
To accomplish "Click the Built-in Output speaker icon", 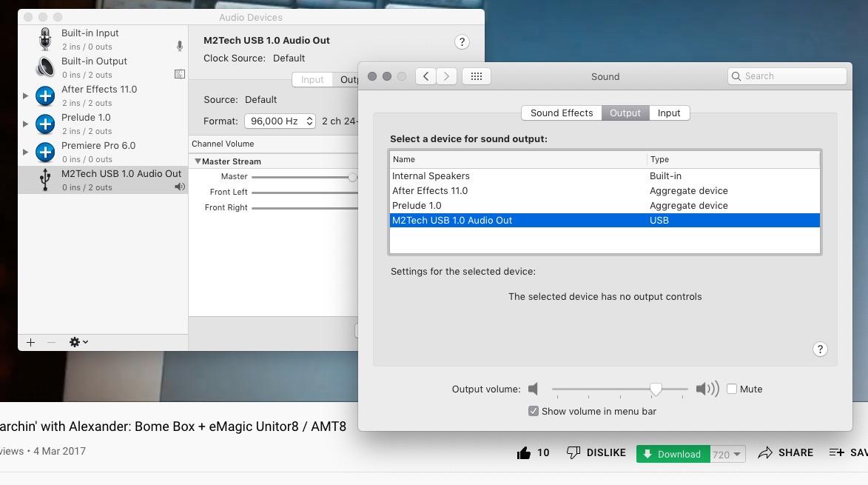I will 45,67.
